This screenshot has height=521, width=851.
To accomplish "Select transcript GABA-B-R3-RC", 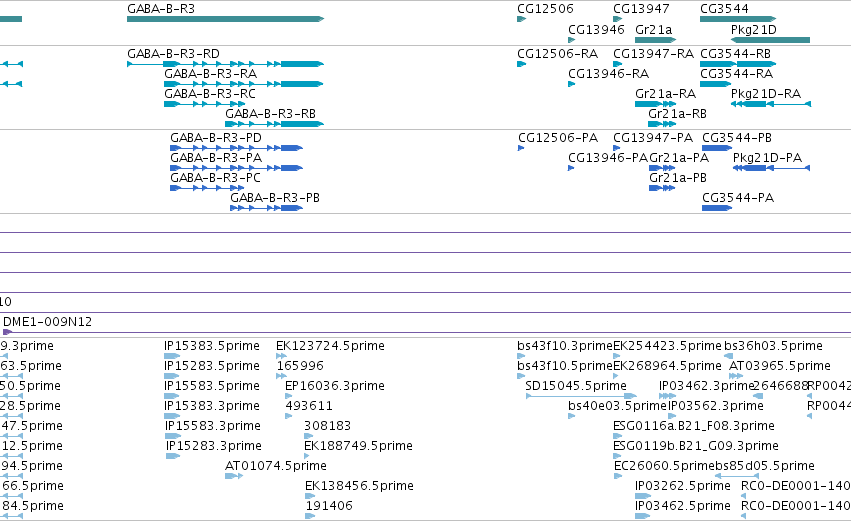I will coord(204,104).
